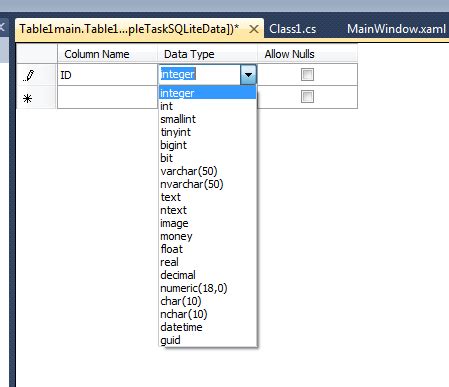Select the asterisk new-row indicator

[27, 98]
